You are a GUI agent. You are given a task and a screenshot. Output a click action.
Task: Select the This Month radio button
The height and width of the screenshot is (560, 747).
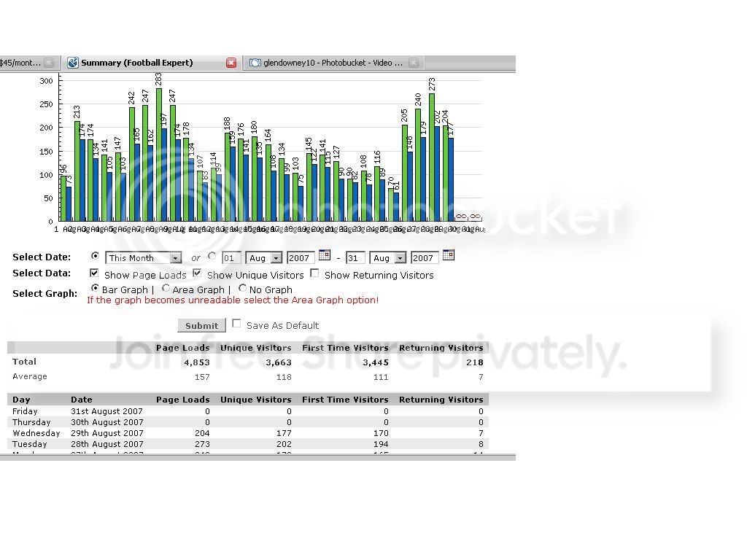click(x=95, y=256)
